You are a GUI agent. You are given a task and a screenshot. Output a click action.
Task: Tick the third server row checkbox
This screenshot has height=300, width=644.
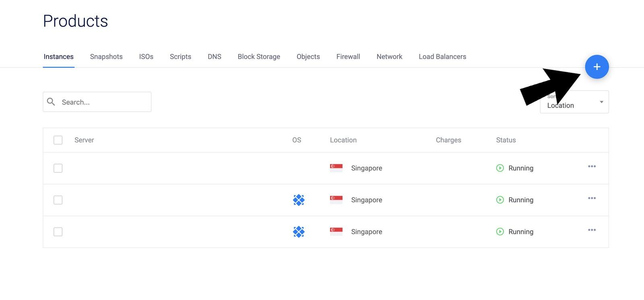pos(58,232)
